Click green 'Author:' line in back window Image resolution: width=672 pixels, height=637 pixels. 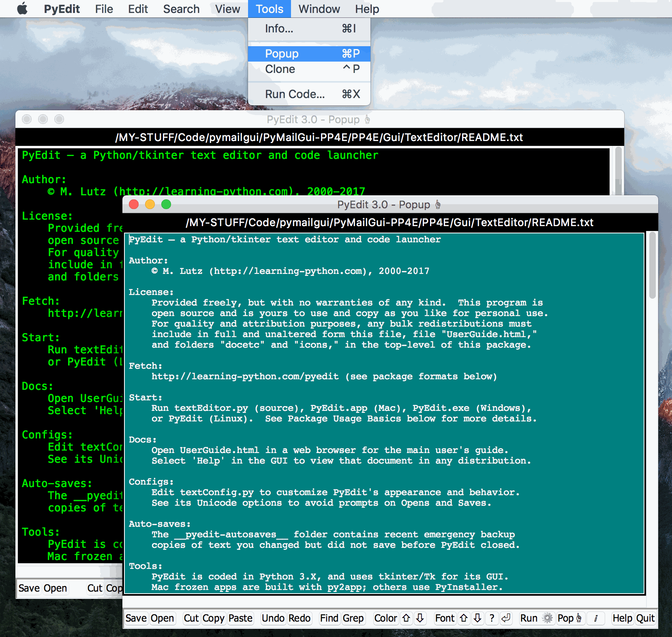point(44,180)
